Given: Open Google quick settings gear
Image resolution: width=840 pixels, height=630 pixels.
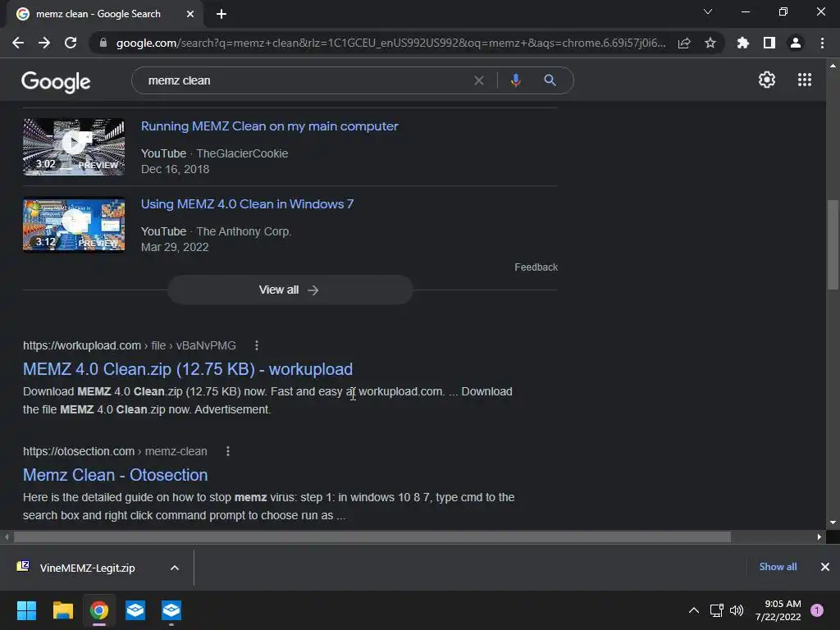Looking at the screenshot, I should [767, 80].
